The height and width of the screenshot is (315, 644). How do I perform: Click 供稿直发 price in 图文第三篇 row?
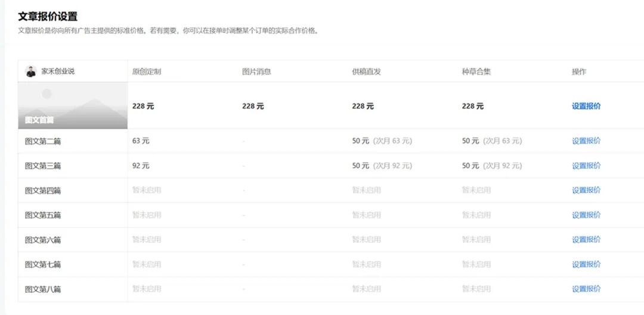(382, 166)
